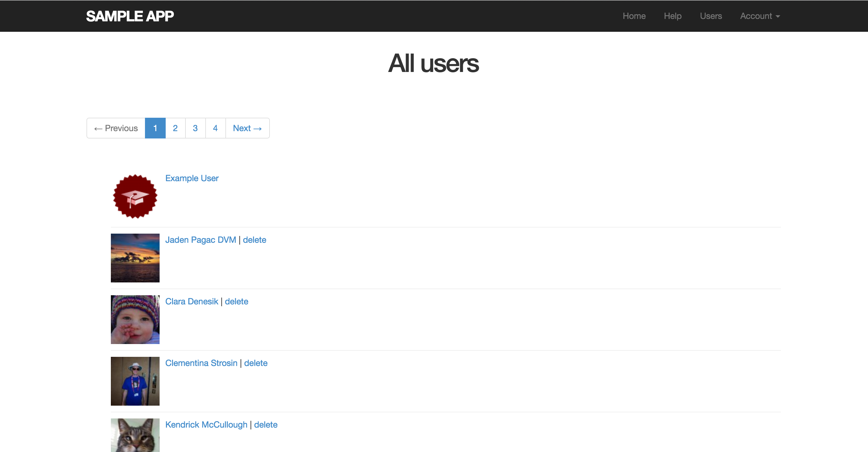This screenshot has height=452, width=868.
Task: Jump to pagination page 3
Action: tap(195, 128)
